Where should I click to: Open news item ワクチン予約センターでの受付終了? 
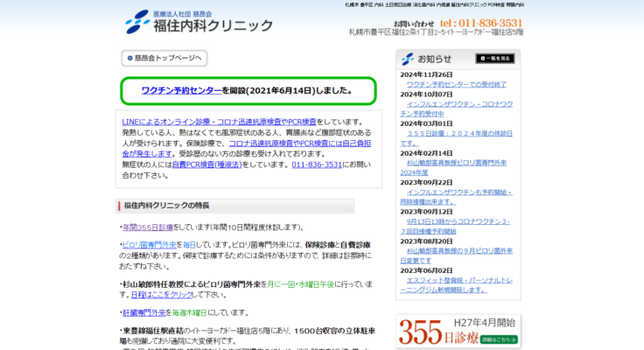[456, 85]
